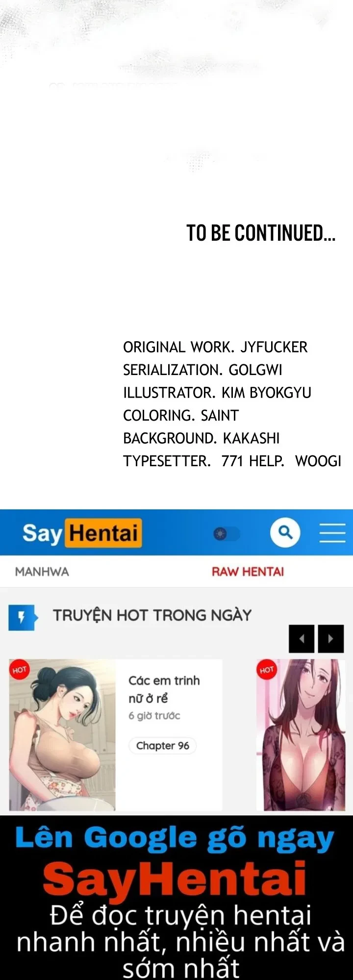
Task: Toggle the dark mode switch
Action: click(227, 533)
